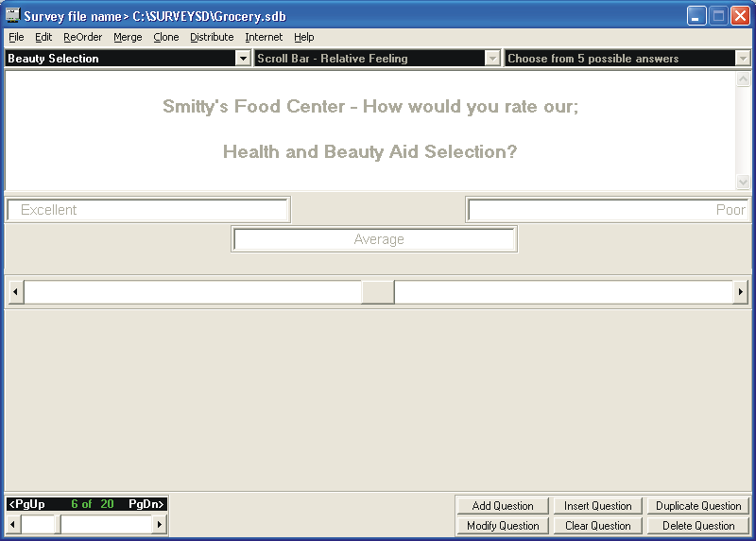
Task: Open the ReOrder menu
Action: coord(82,37)
